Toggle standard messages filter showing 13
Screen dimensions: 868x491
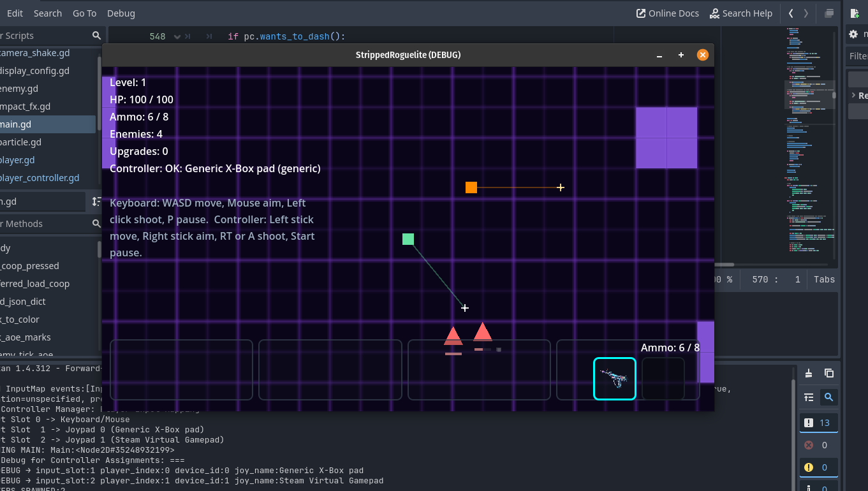click(x=818, y=423)
